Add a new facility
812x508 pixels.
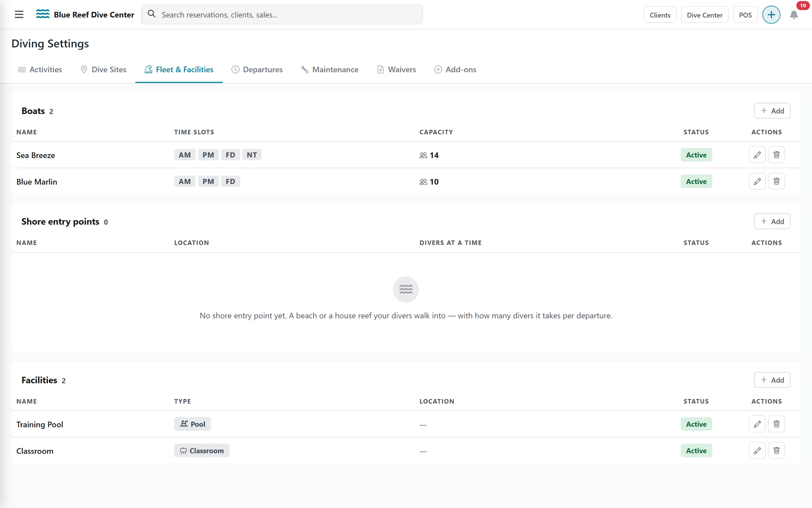point(772,380)
